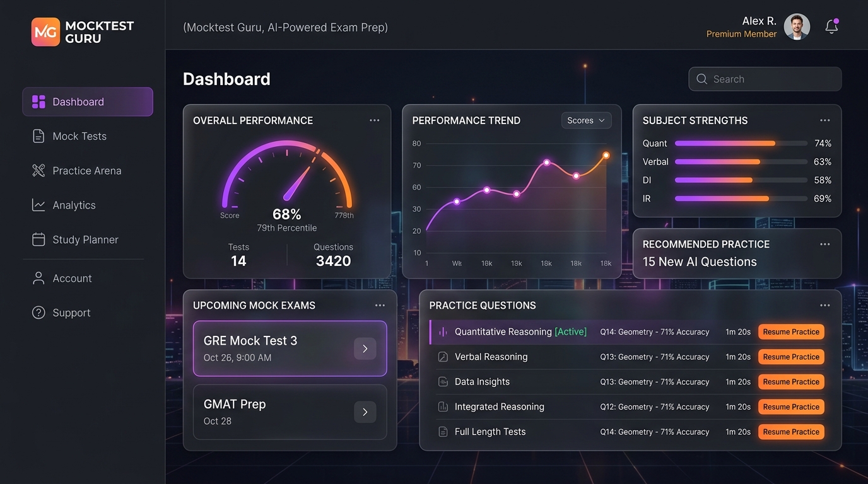The width and height of the screenshot is (868, 484).
Task: Click the DI strength progress bar
Action: coord(741,180)
